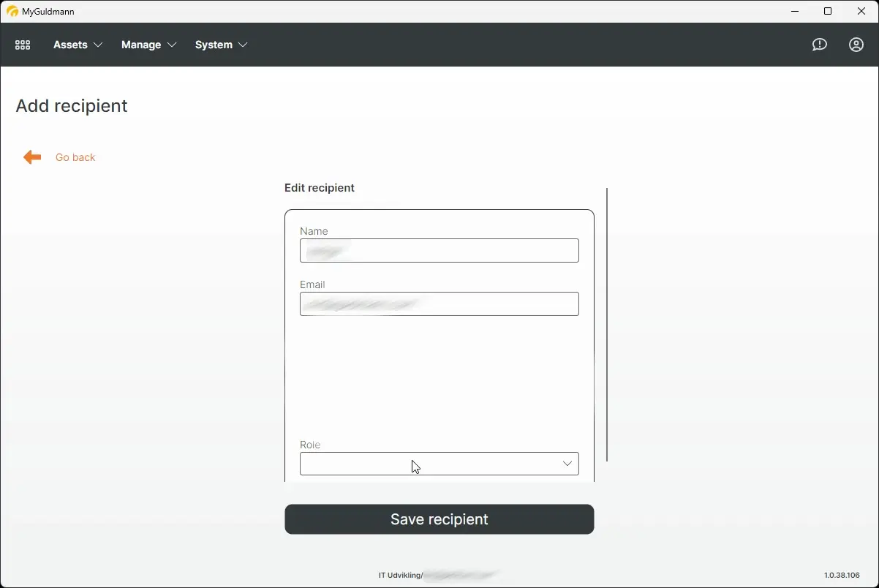Click the MyGuldmann logo in the title bar
The width and height of the screenshot is (879, 588).
pos(12,11)
